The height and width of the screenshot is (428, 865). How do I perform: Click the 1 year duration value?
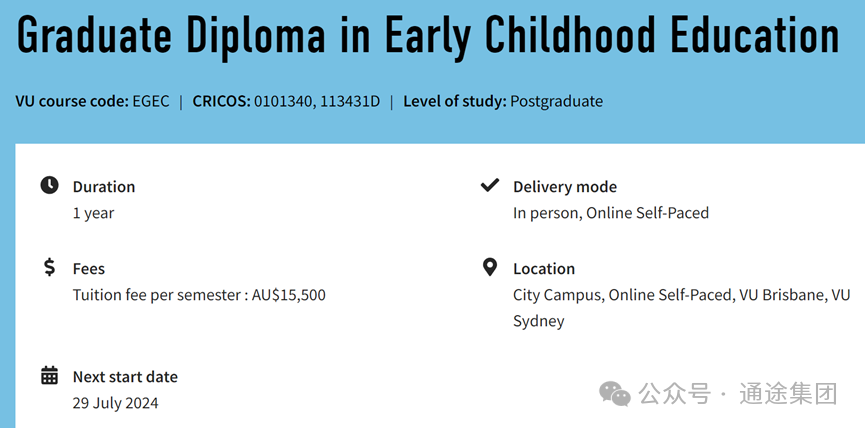(x=93, y=213)
